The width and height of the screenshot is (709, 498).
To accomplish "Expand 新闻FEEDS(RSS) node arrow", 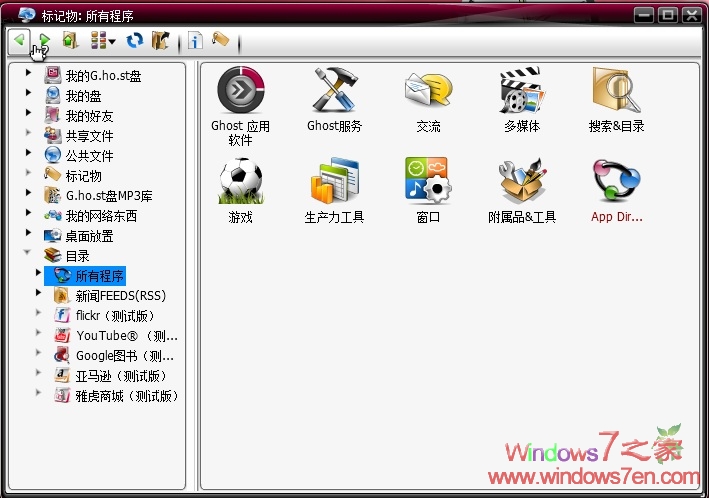I will [x=38, y=292].
